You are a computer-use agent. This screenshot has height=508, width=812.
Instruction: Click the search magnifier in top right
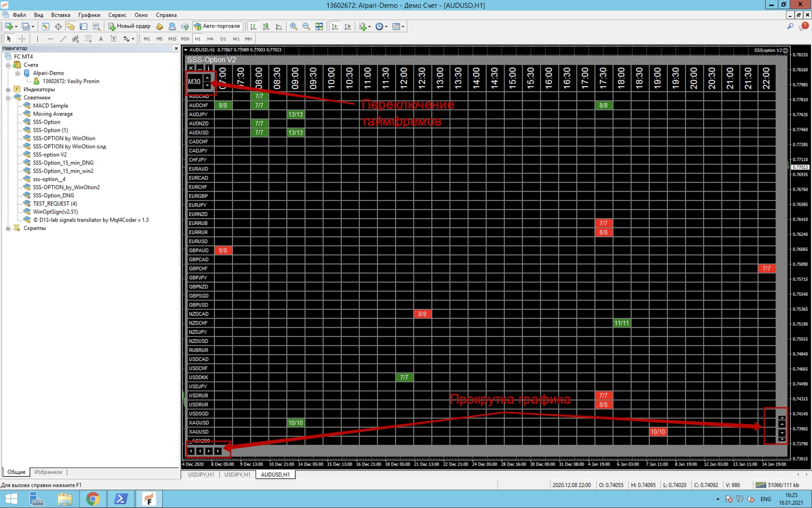click(790, 26)
